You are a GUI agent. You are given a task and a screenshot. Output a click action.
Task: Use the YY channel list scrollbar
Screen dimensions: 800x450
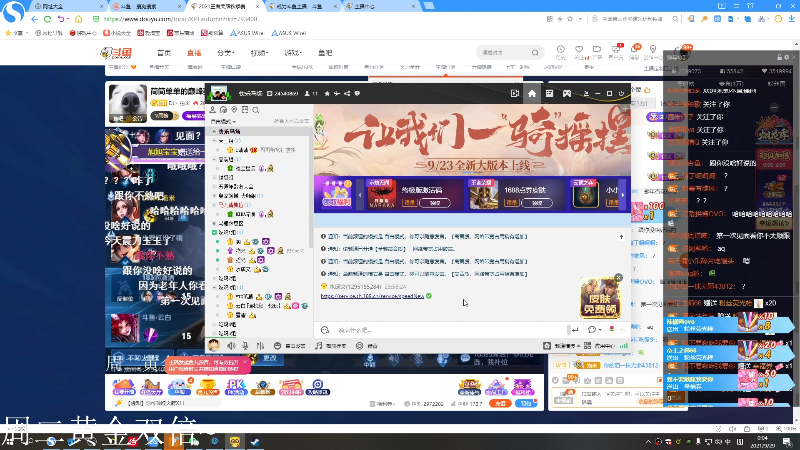click(310, 189)
